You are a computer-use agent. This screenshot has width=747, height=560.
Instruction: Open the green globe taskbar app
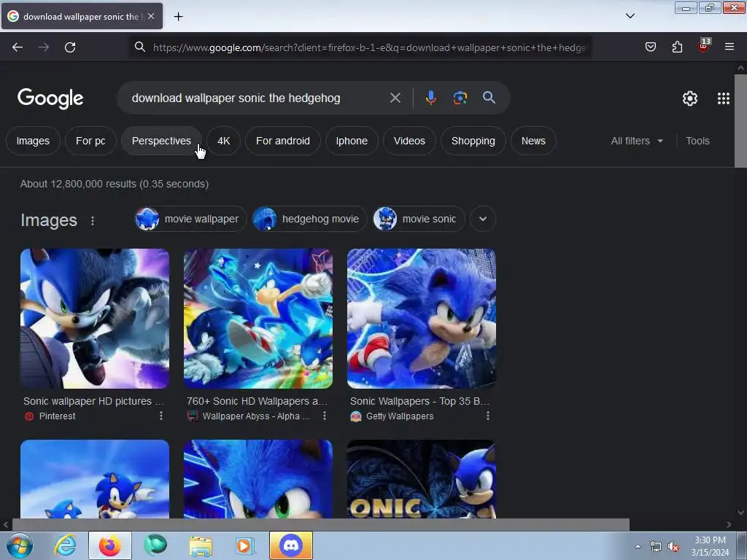(155, 545)
